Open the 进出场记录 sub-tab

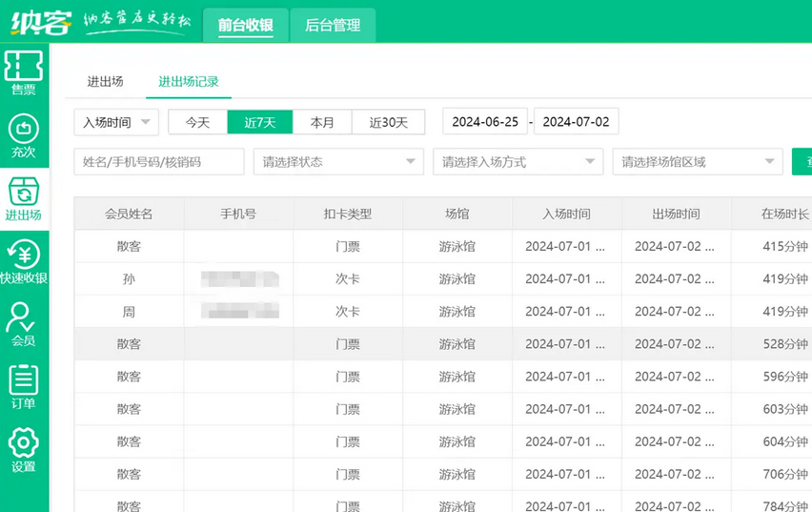point(189,81)
